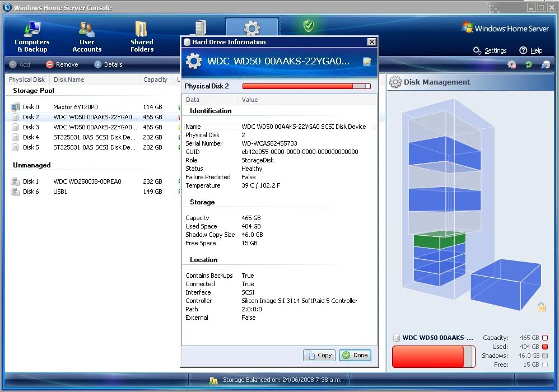
Task: Click the Shadows legend gray color box
Action: point(545,355)
